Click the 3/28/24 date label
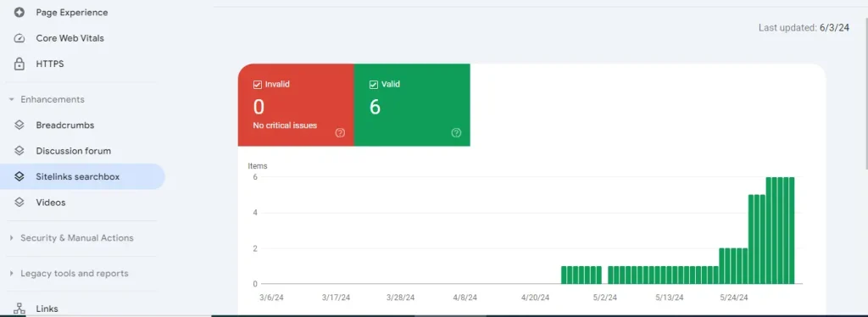 pos(401,298)
